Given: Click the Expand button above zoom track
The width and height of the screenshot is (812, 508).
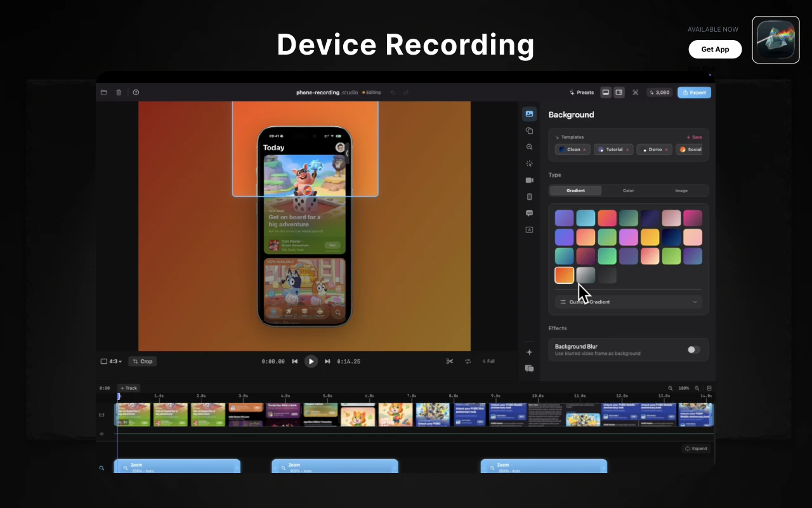Looking at the screenshot, I should coord(696,448).
